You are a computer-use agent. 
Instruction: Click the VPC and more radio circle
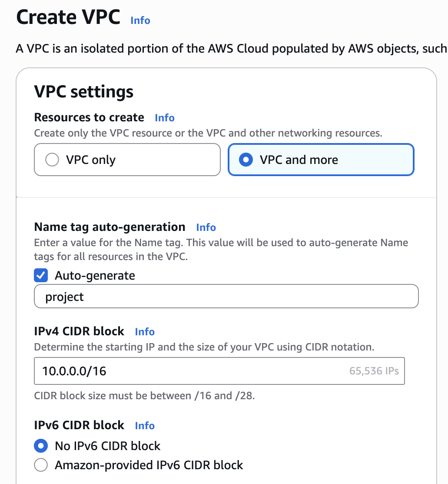(x=246, y=160)
